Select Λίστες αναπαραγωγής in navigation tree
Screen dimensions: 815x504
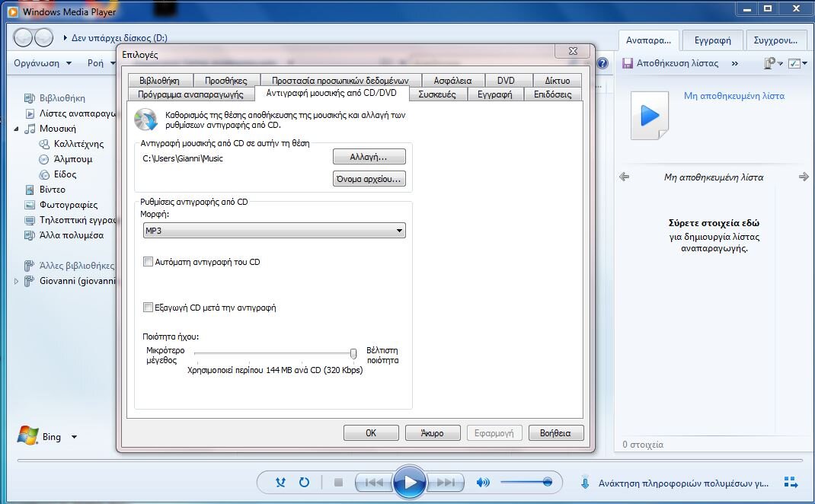[77, 113]
